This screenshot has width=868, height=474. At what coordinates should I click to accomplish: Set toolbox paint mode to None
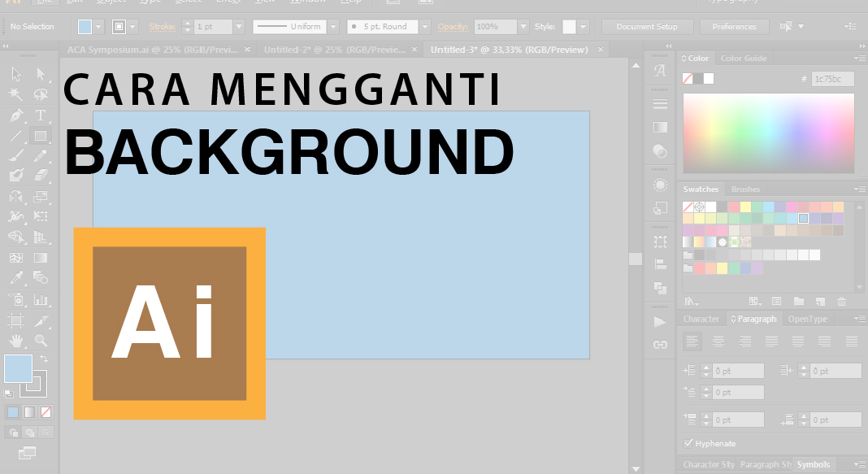(x=46, y=412)
